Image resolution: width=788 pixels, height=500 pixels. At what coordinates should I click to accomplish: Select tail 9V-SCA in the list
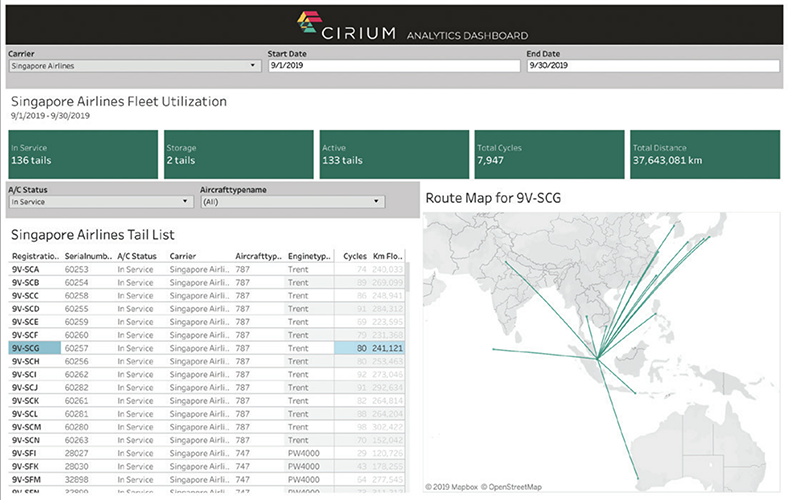[x=27, y=269]
